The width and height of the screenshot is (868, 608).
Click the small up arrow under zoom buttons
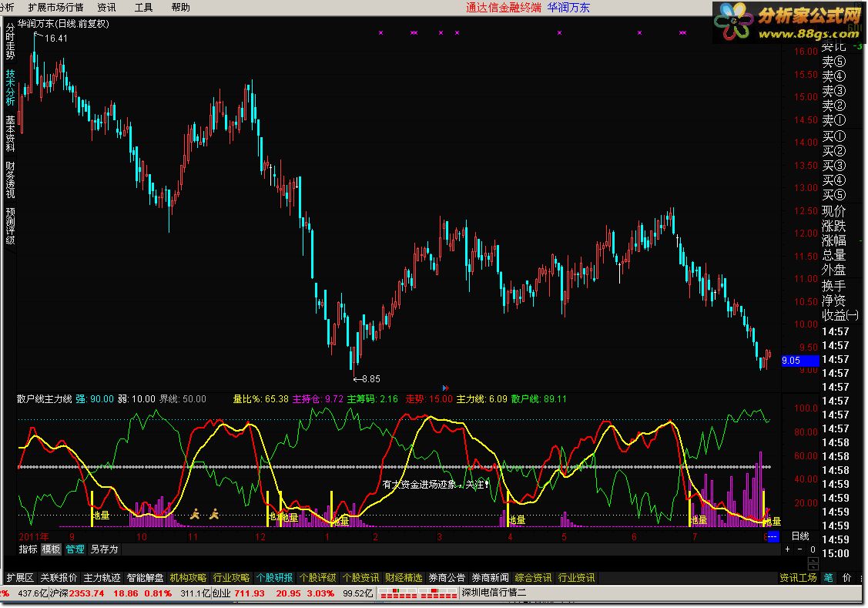tap(813, 560)
